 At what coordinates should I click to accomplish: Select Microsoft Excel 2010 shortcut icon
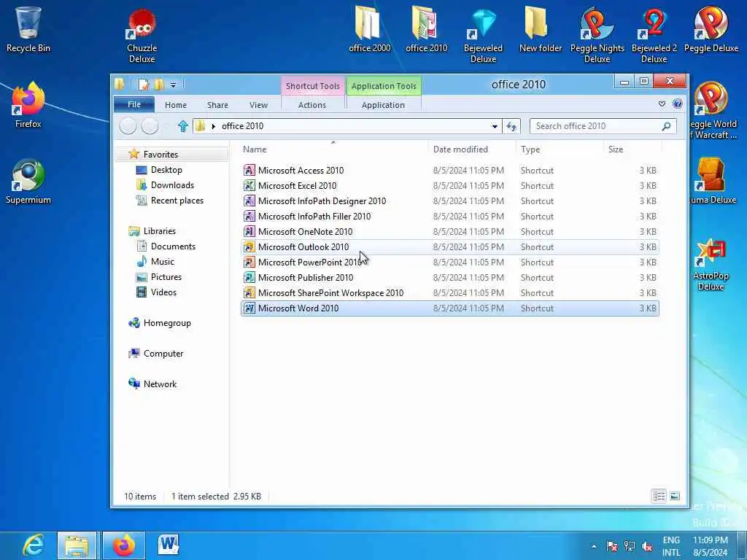point(249,185)
